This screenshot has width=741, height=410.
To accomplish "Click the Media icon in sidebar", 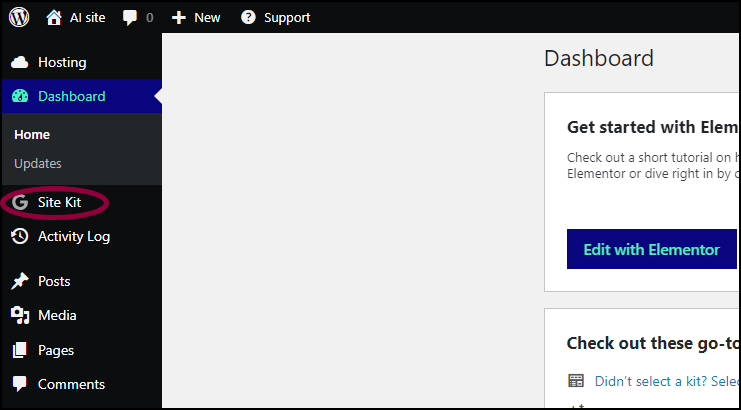I will pyautogui.click(x=20, y=316).
